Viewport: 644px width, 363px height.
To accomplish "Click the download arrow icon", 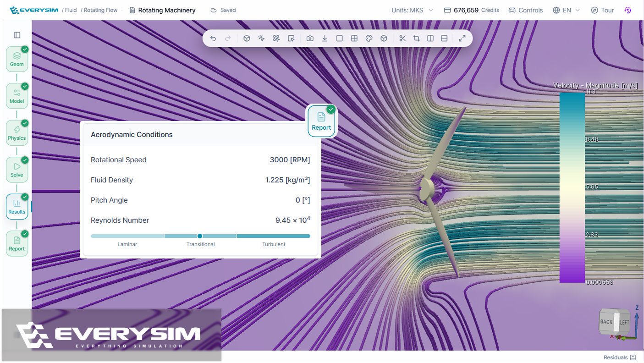I will pyautogui.click(x=325, y=38).
